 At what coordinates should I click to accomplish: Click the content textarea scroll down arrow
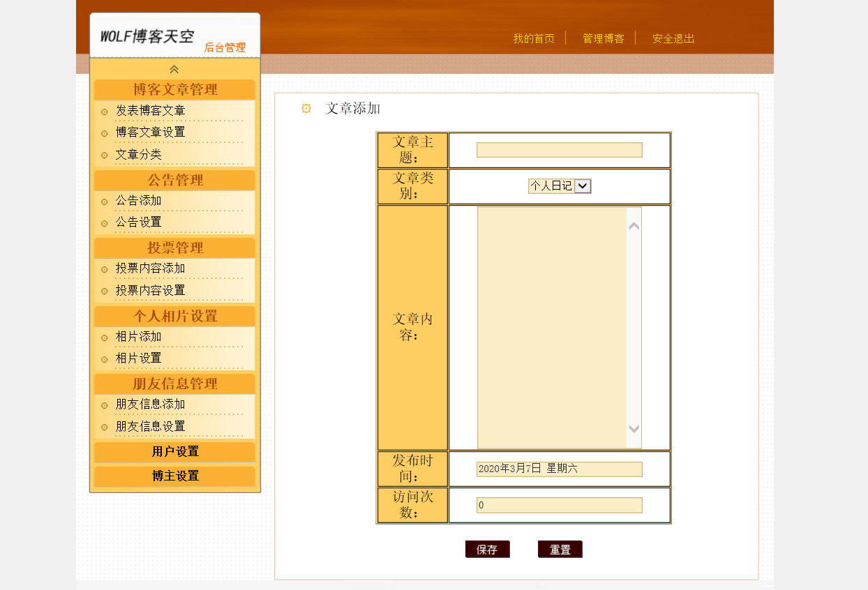(634, 429)
